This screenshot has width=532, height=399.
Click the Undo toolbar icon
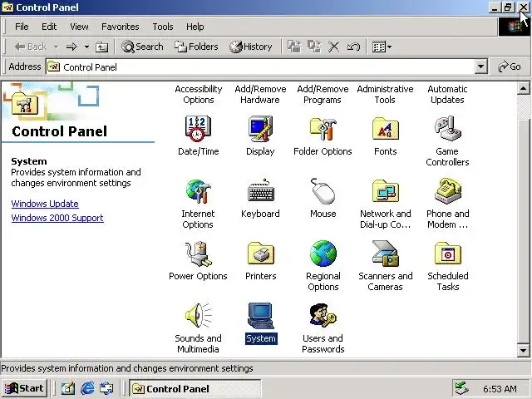pyautogui.click(x=353, y=47)
